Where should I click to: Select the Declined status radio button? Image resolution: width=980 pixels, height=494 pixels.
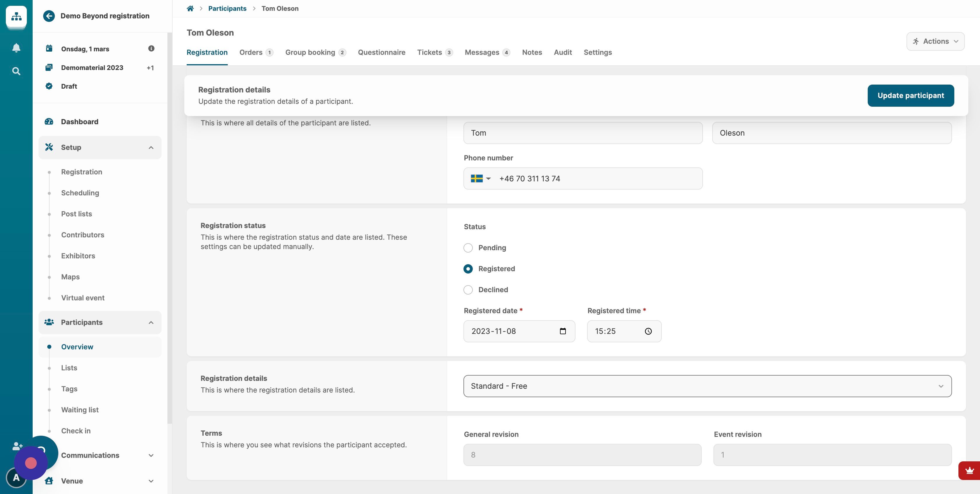click(x=468, y=290)
